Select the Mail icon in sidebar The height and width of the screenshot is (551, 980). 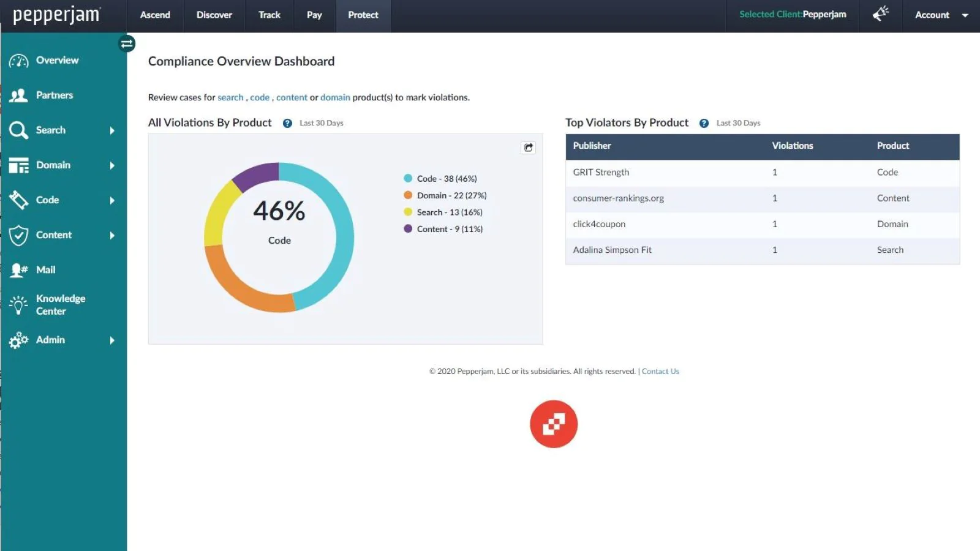[18, 270]
